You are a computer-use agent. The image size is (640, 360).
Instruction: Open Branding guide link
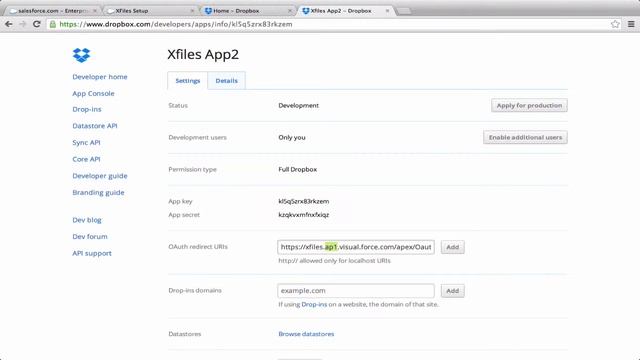point(98,192)
